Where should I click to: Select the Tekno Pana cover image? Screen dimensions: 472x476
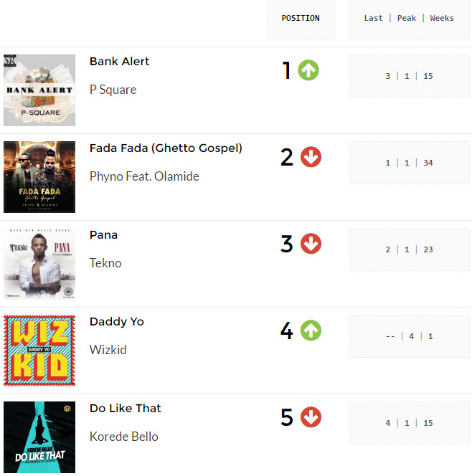tap(39, 264)
